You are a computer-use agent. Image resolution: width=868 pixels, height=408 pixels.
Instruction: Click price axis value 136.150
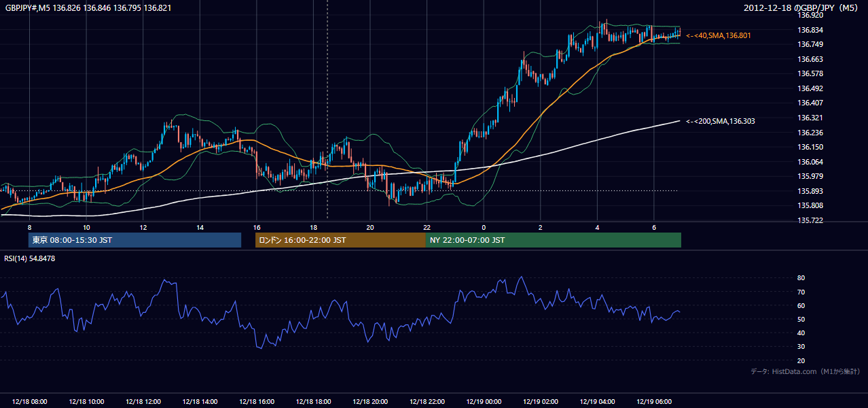[x=810, y=147]
